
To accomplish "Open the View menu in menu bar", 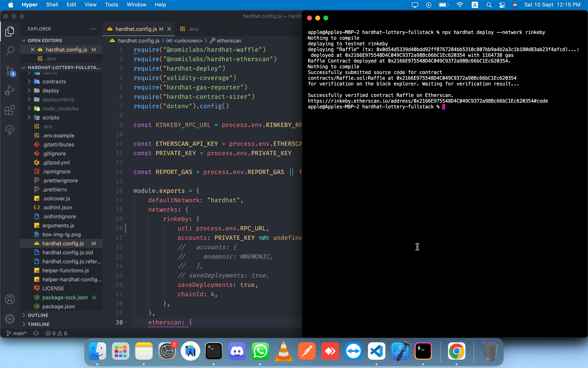I will point(90,5).
